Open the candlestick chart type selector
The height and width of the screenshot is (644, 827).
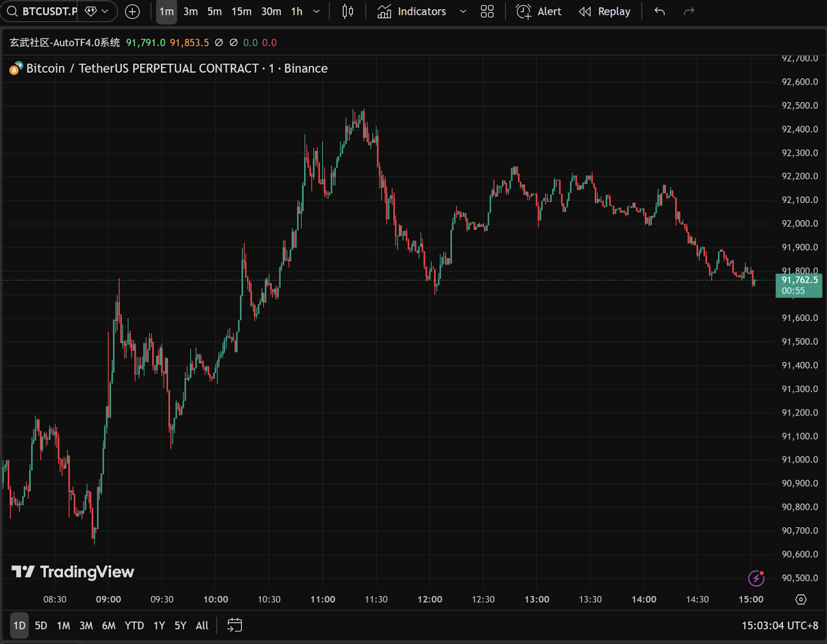click(x=348, y=11)
